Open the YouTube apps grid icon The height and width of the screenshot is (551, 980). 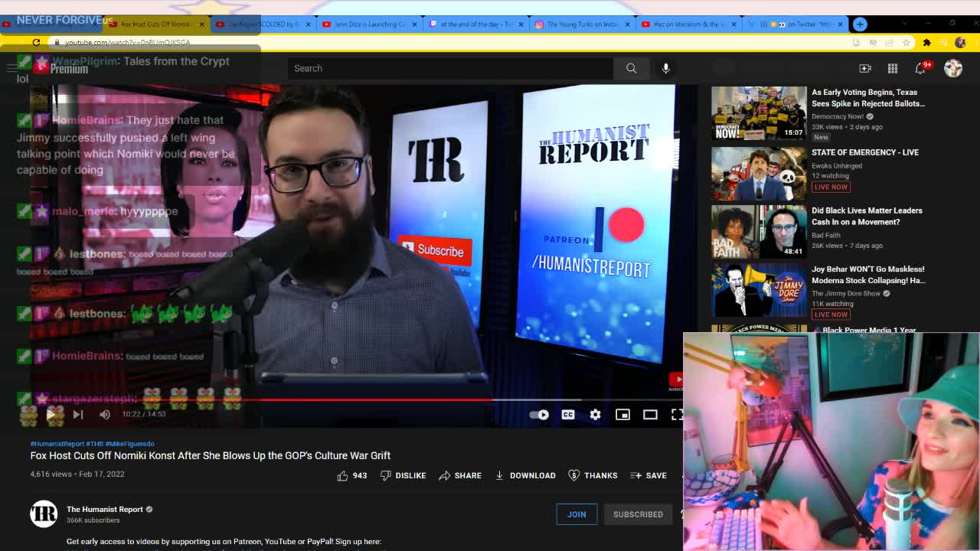pyautogui.click(x=893, y=68)
